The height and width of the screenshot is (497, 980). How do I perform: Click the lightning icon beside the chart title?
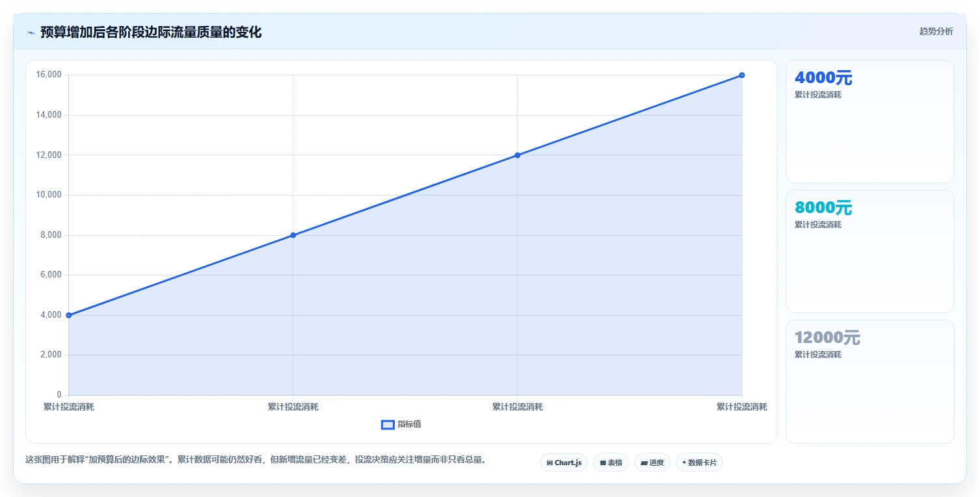coord(31,32)
